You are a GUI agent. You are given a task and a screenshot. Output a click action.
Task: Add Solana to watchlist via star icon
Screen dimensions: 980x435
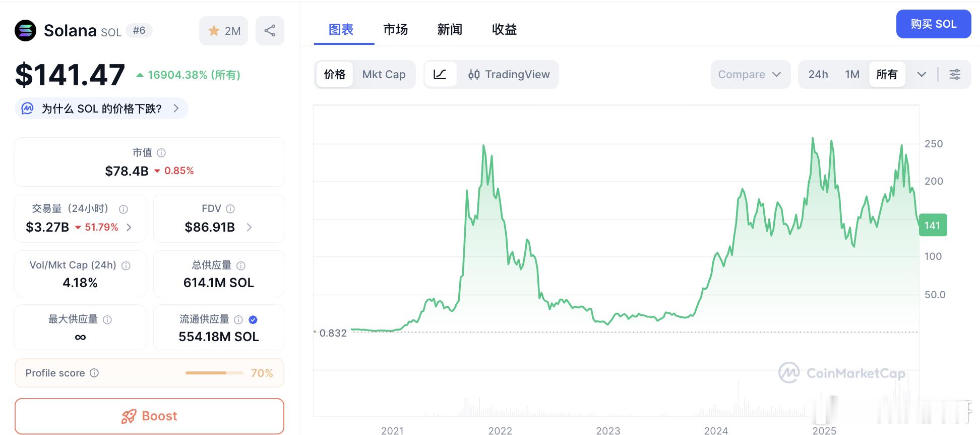[214, 31]
